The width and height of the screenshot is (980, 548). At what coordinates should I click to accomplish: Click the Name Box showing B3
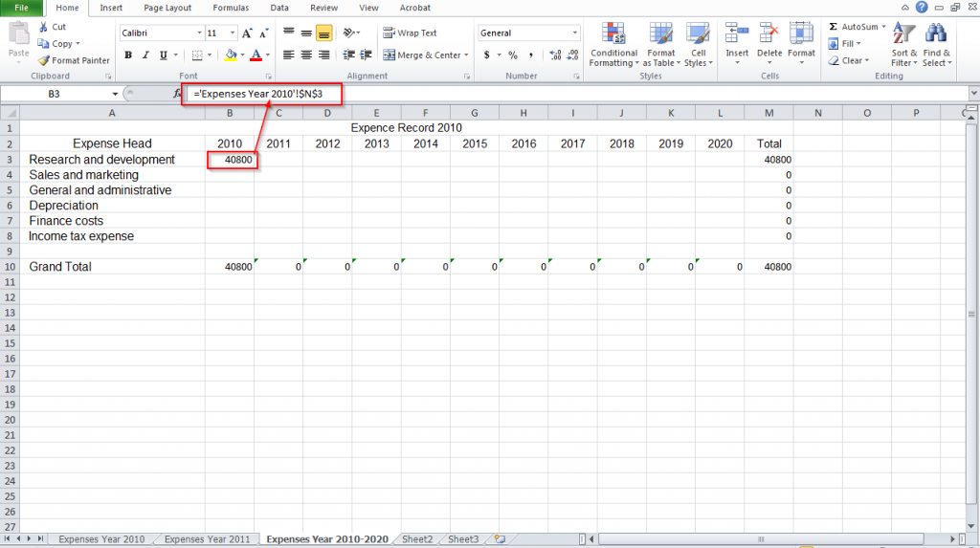pyautogui.click(x=55, y=94)
